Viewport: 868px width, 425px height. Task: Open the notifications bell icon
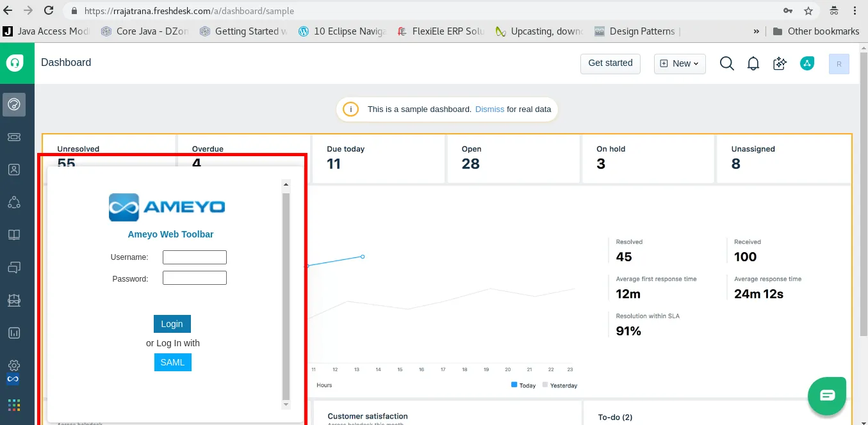point(753,63)
